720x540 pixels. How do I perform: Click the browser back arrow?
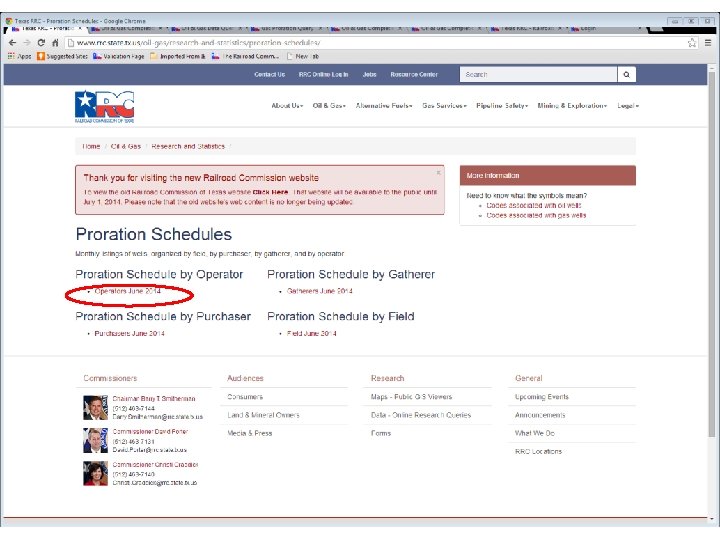[x=12, y=43]
